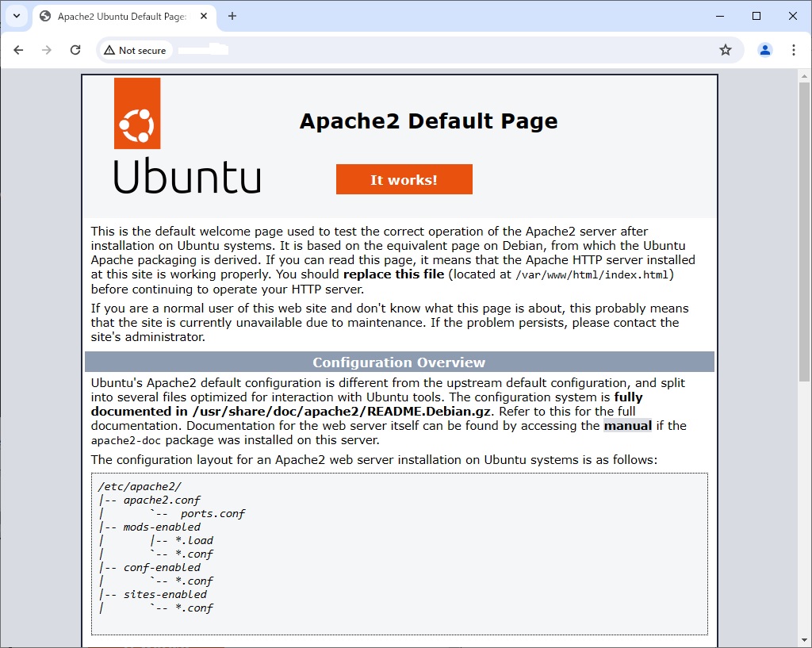This screenshot has width=812, height=648.
Task: Click the back navigation arrow
Action: coord(18,49)
